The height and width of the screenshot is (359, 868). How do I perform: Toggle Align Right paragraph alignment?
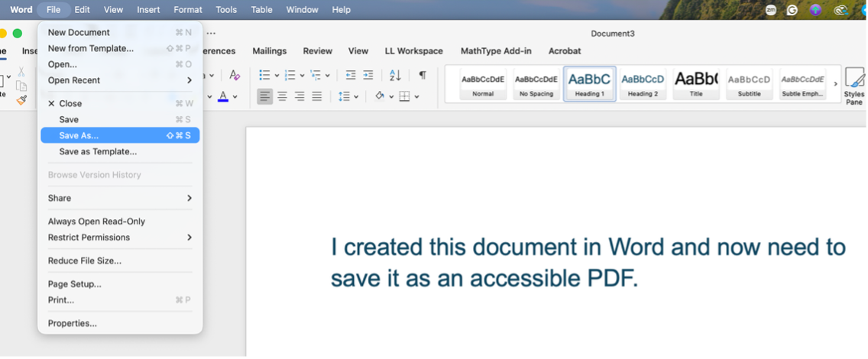point(300,96)
